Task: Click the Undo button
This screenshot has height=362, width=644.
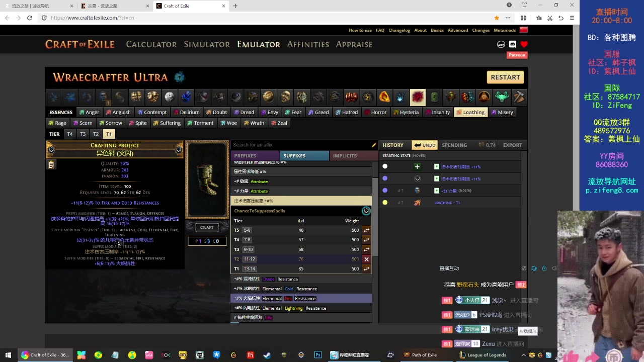Action: click(425, 145)
